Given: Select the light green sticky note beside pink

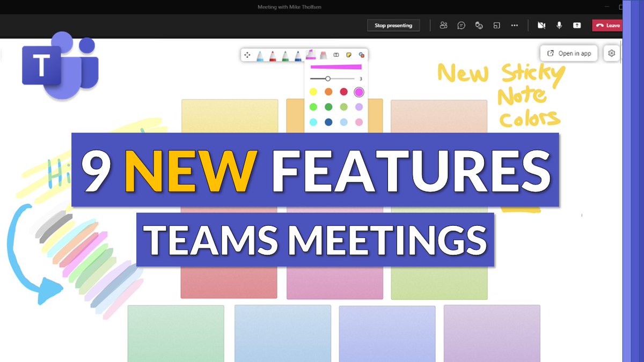Looking at the screenshot, I should pos(440,283).
